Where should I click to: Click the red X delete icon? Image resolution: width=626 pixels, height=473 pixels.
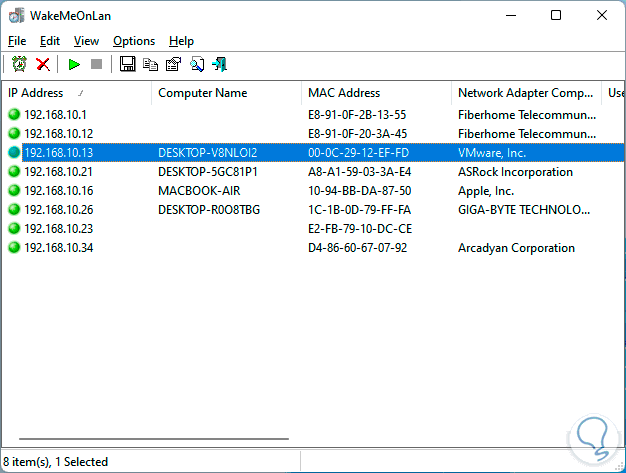click(x=43, y=64)
